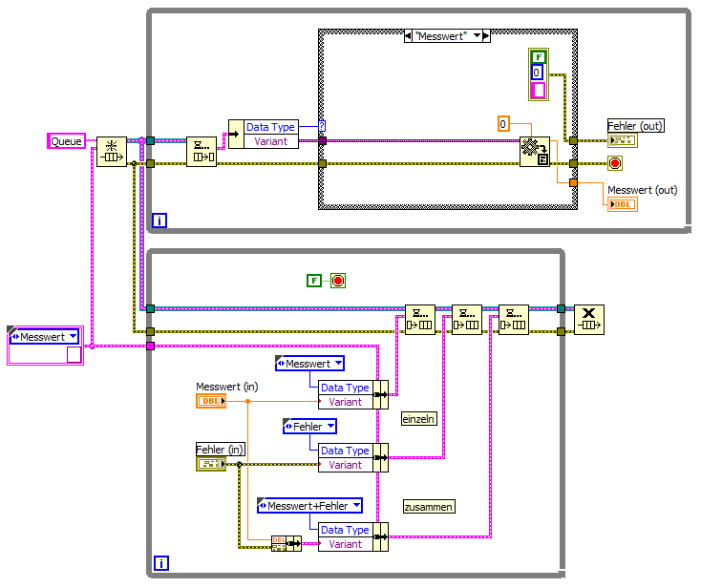Click the top loop's iteration terminal i
The width and height of the screenshot is (701, 588).
159,220
